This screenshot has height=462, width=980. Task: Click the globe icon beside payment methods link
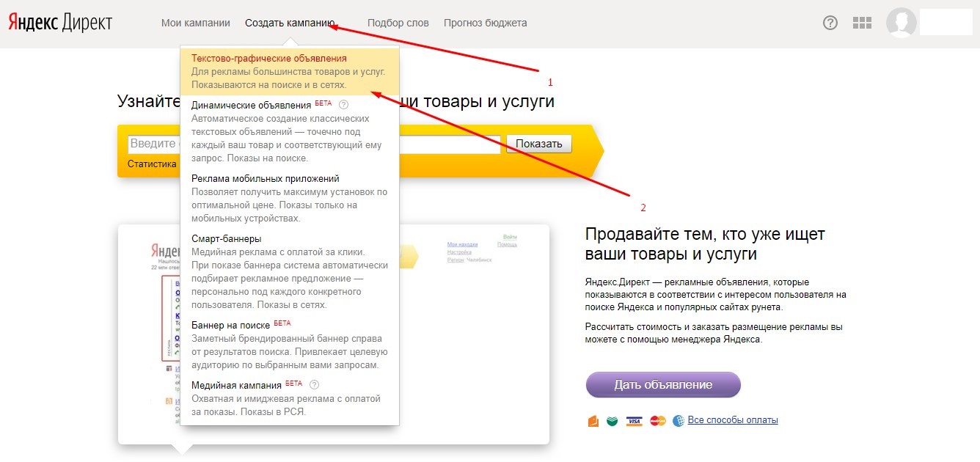(679, 421)
